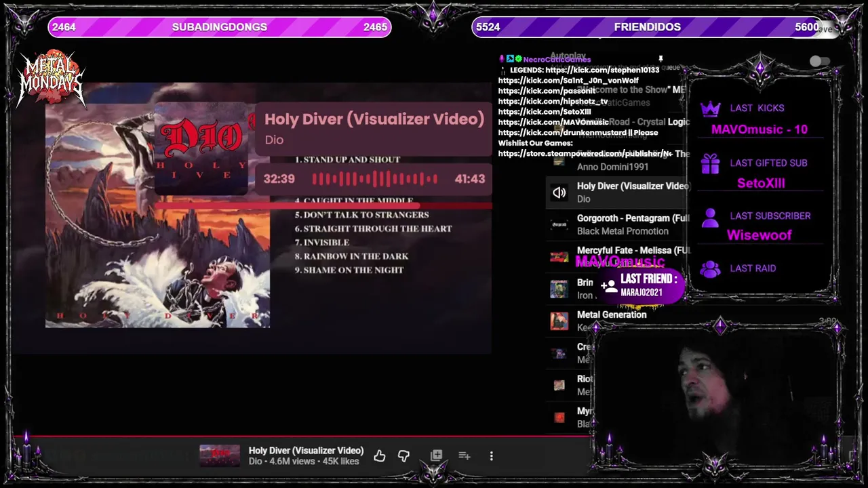Open the three-dot more options menu
This screenshot has height=488, width=868.
[x=491, y=456]
